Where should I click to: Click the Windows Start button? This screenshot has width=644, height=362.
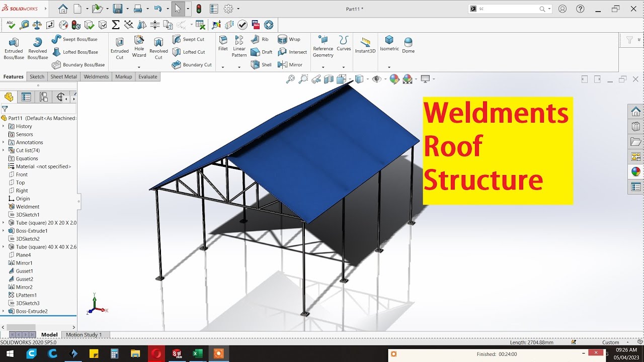pos(10,353)
